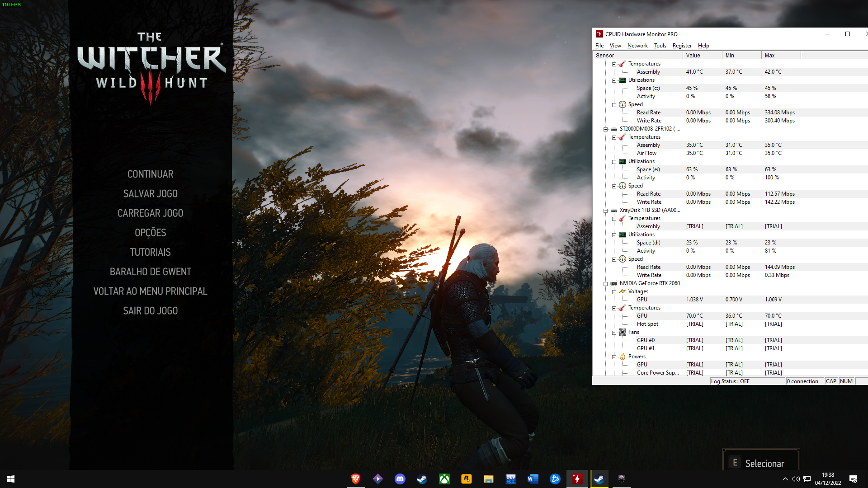The image size is (868, 488).
Task: Switch to CPUID HWMonitor taskbar icon
Action: tap(577, 479)
